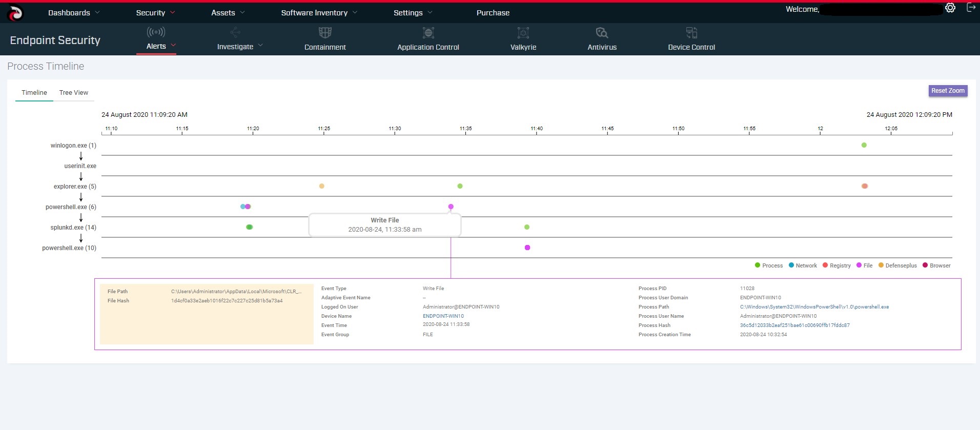Click the Application Control icon
Image resolution: width=980 pixels, height=430 pixels.
(428, 33)
